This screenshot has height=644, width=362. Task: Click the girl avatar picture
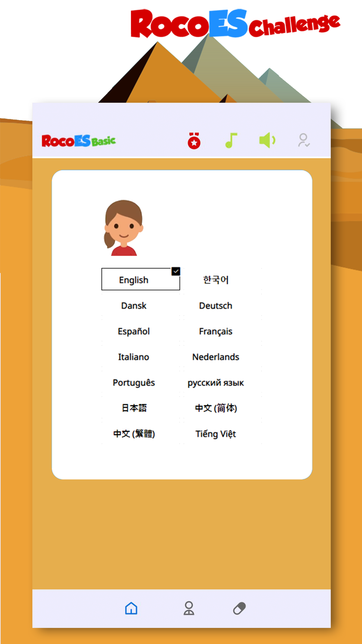pos(124,228)
